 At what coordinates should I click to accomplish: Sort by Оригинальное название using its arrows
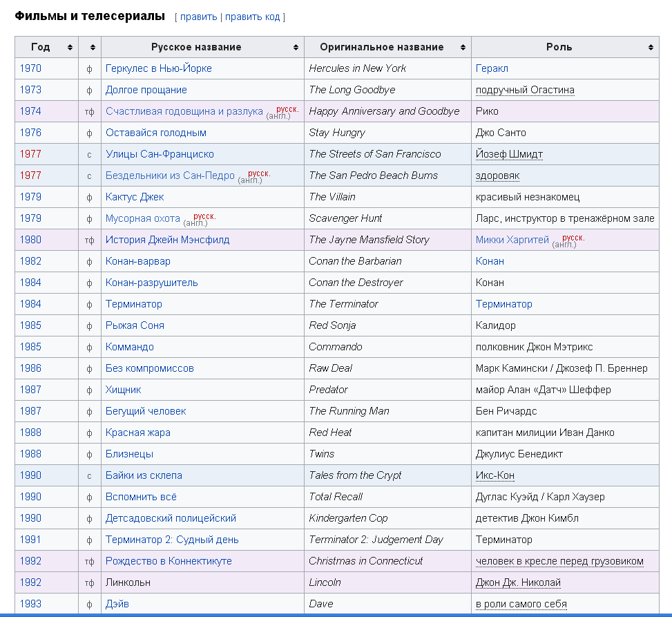pyautogui.click(x=463, y=48)
